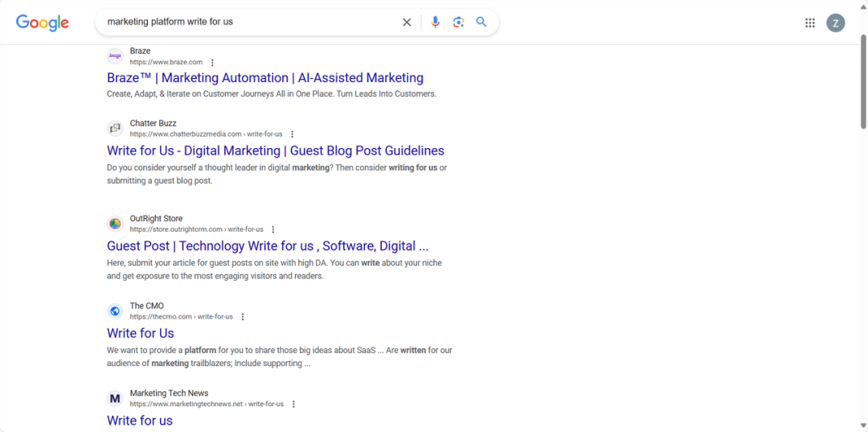Open more options for Chatter Buzz result
868x432 pixels.
pos(293,134)
